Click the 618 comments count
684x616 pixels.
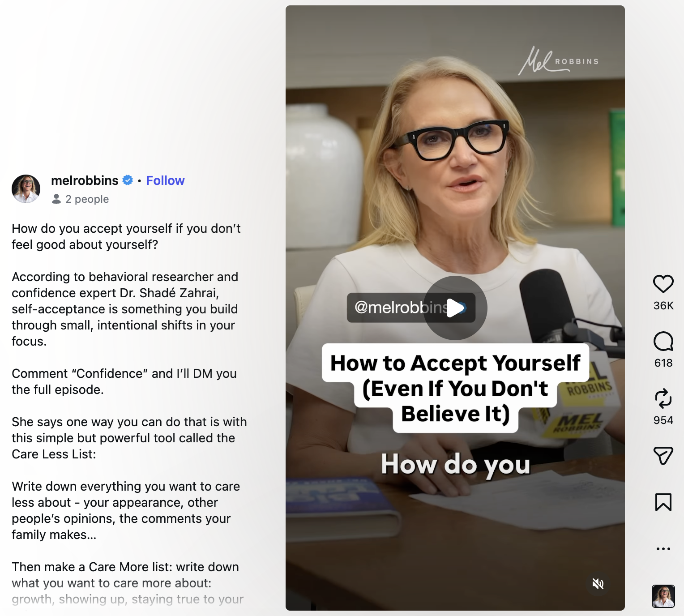pyautogui.click(x=663, y=363)
